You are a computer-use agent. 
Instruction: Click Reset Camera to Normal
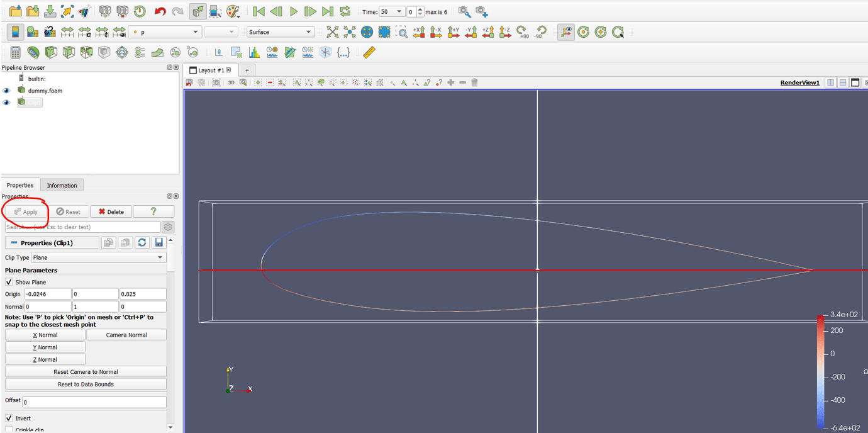[86, 371]
